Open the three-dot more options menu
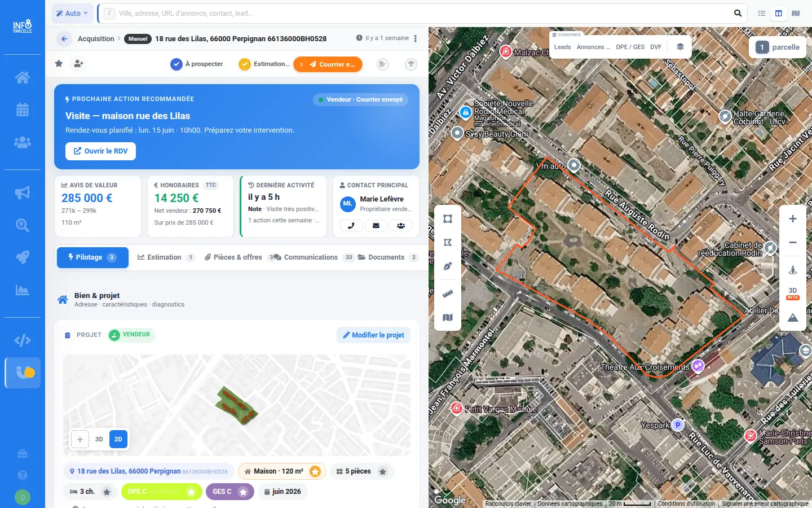 point(416,38)
